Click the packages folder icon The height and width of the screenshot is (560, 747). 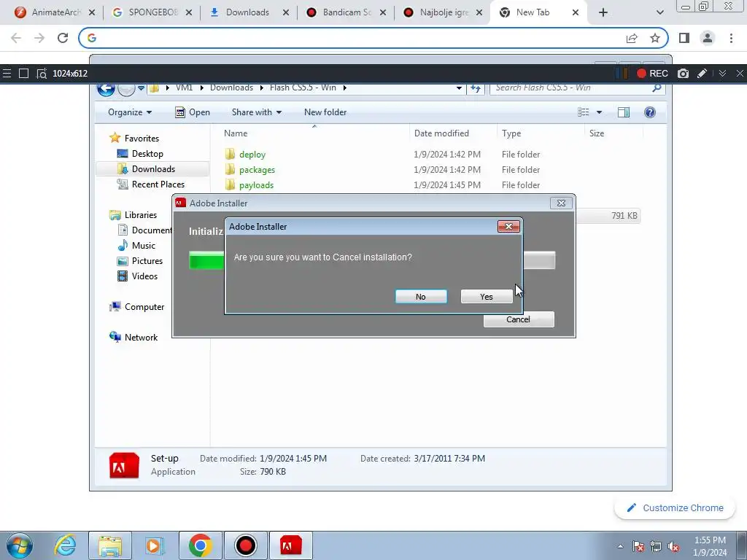click(x=230, y=169)
